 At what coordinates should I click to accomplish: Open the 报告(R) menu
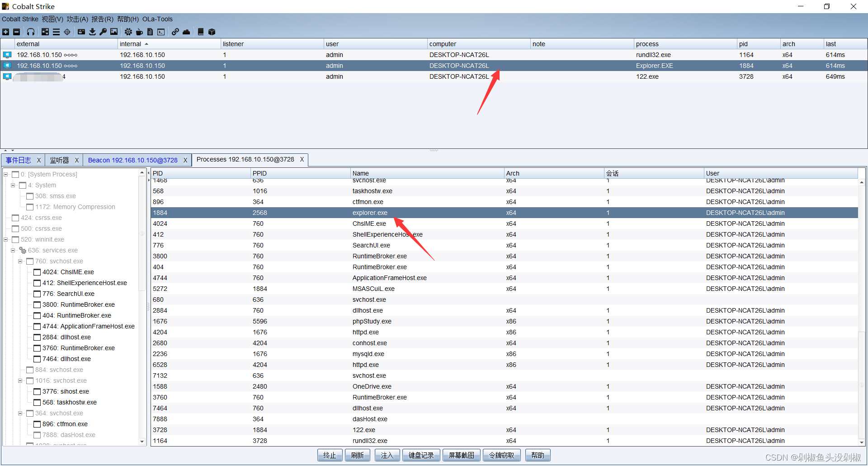click(x=102, y=19)
